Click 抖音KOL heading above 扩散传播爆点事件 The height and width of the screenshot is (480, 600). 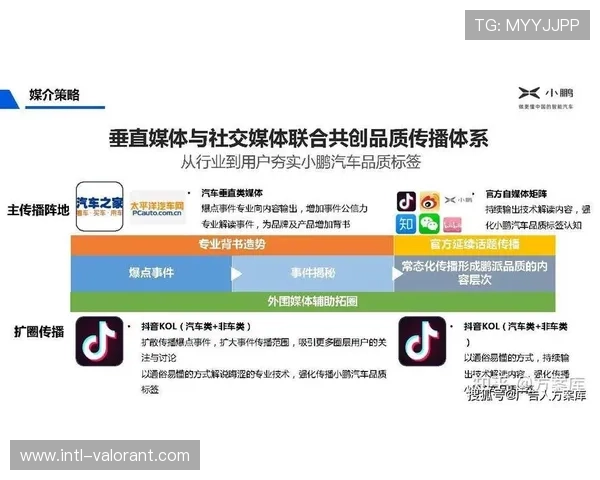196,327
